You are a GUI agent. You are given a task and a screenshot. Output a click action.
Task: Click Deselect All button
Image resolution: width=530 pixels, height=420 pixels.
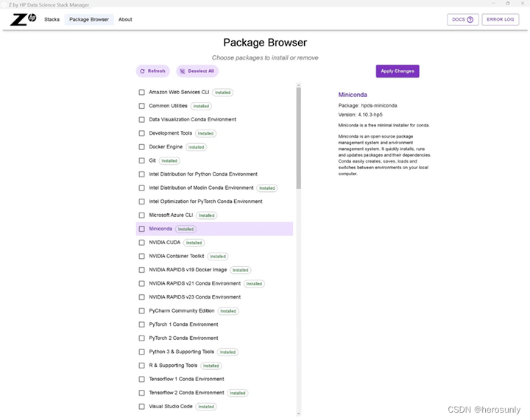click(x=197, y=71)
